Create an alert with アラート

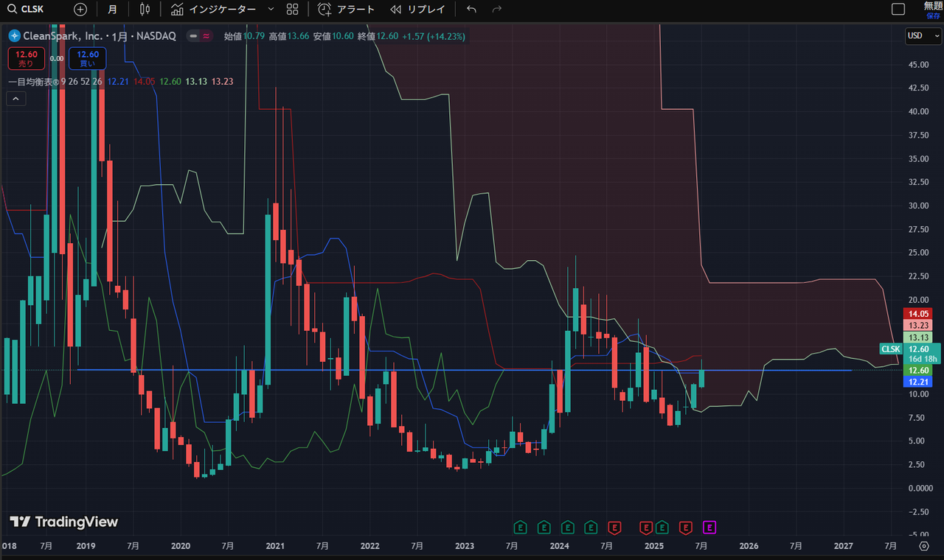pyautogui.click(x=347, y=10)
